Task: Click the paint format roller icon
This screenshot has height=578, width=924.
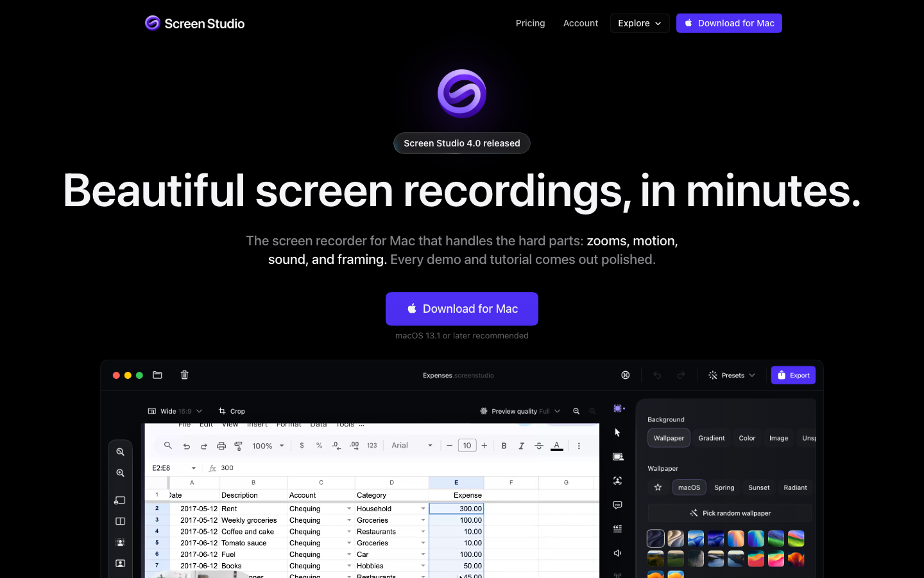Action: click(x=239, y=446)
